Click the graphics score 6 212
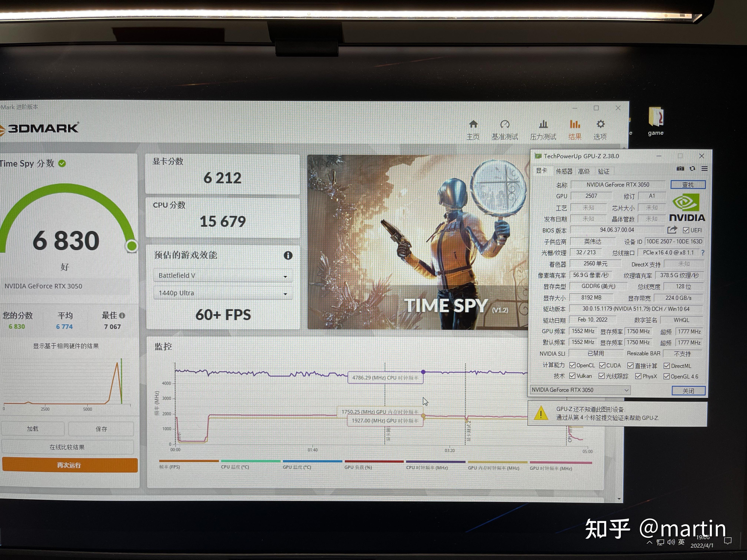The width and height of the screenshot is (747, 560). 223,178
